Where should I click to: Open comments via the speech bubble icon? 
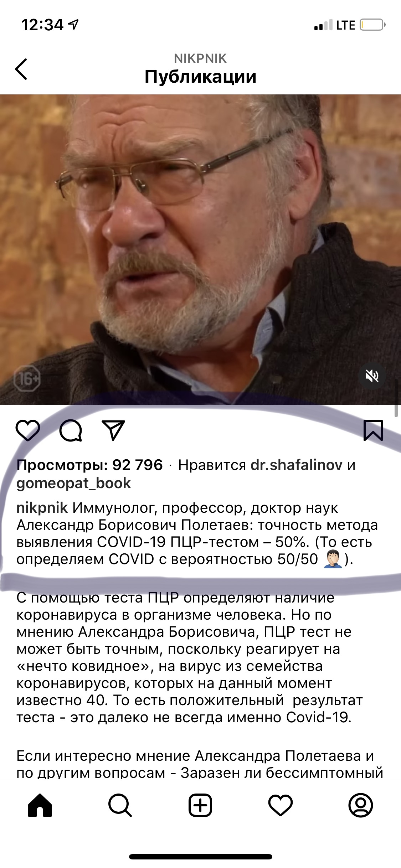pos(71,430)
